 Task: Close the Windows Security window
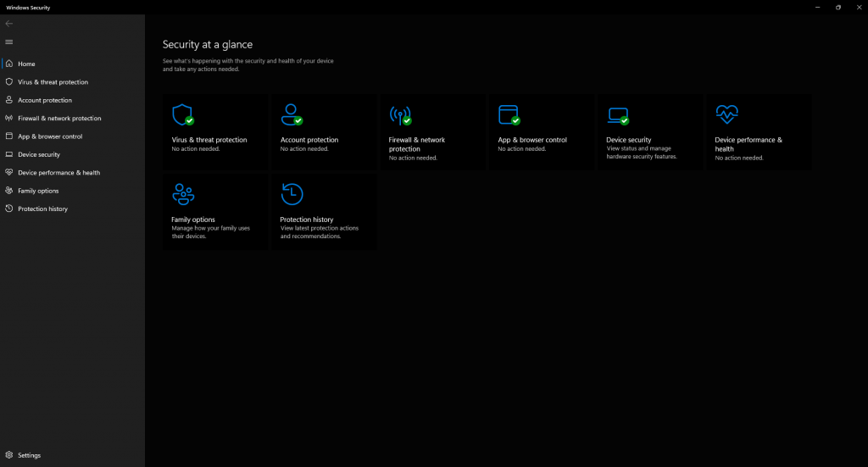859,7
